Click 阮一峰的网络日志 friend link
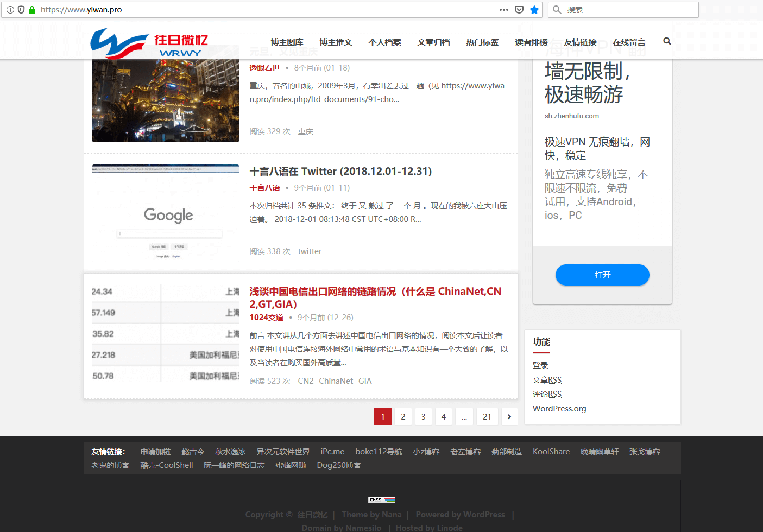This screenshot has width=763, height=532. click(234, 465)
